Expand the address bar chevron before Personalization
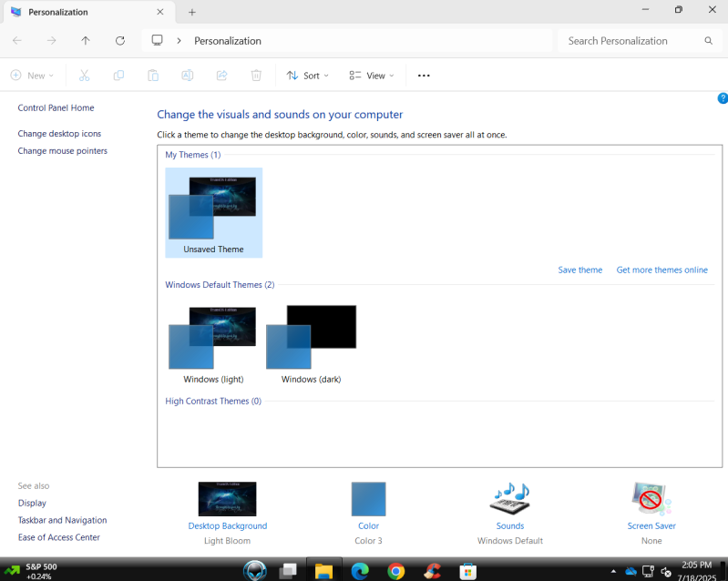The width and height of the screenshot is (728, 581). pyautogui.click(x=179, y=41)
